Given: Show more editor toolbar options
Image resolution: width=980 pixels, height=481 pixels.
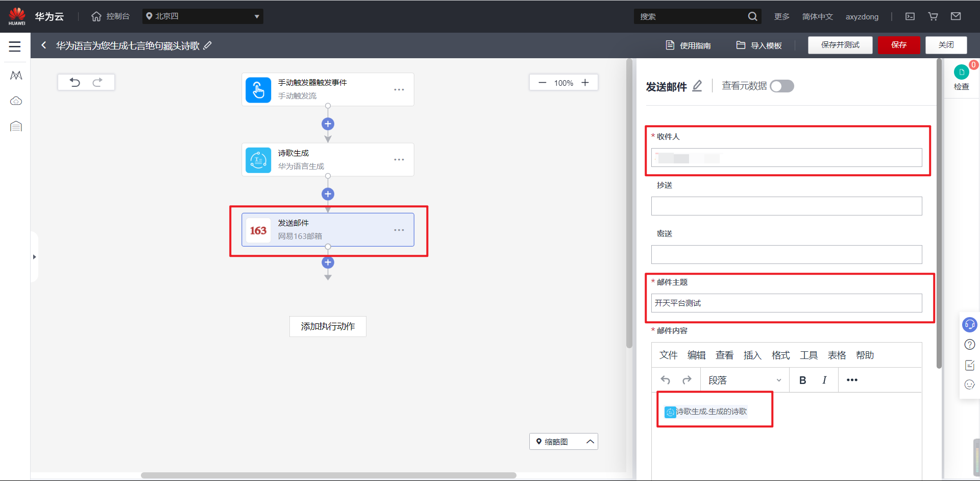Looking at the screenshot, I should (852, 380).
